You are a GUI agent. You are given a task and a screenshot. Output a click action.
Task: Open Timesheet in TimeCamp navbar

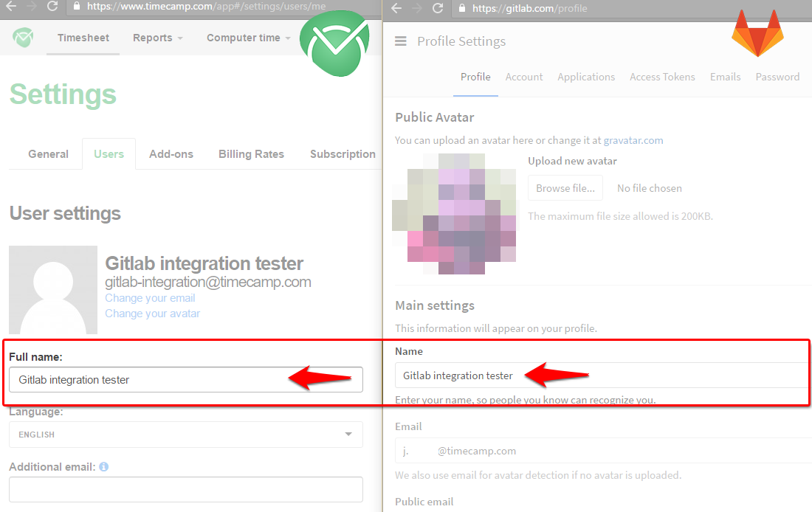tap(83, 38)
